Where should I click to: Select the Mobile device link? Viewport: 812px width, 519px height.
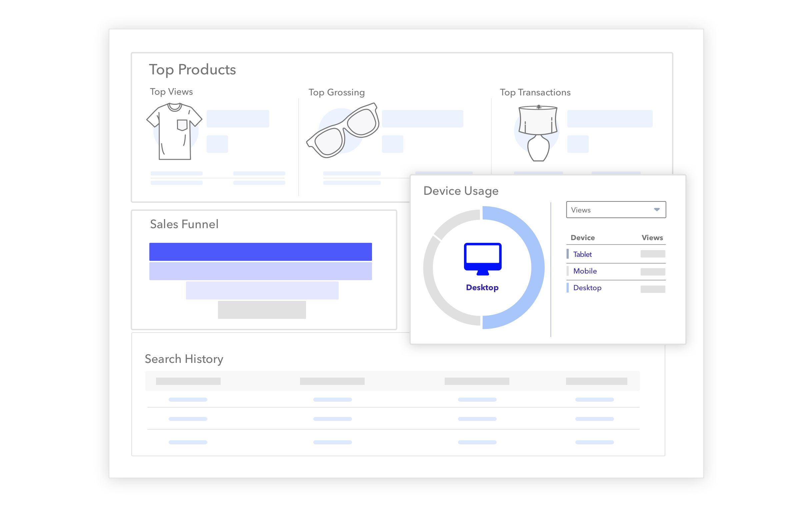coord(585,271)
